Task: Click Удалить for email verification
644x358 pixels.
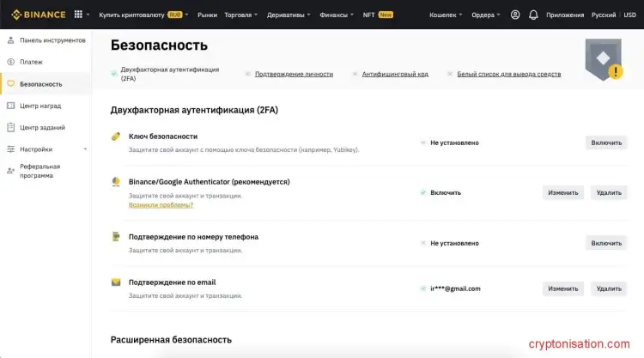Action: click(x=609, y=288)
